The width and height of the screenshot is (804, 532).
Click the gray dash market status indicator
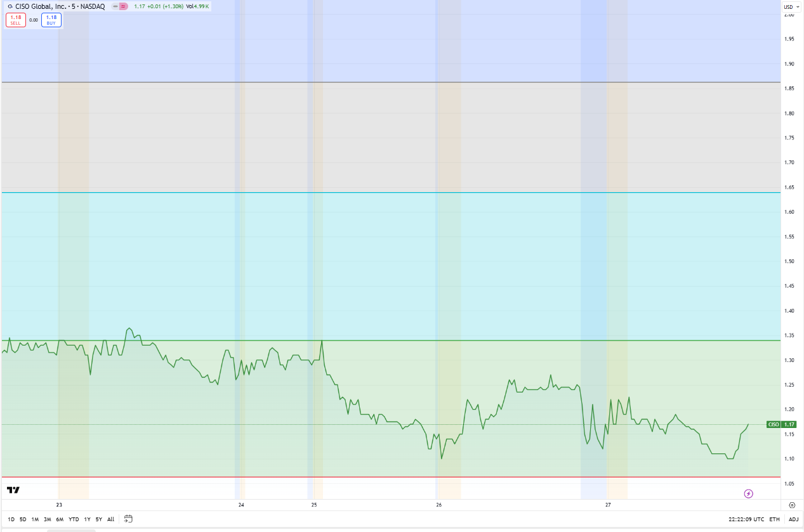coord(115,6)
